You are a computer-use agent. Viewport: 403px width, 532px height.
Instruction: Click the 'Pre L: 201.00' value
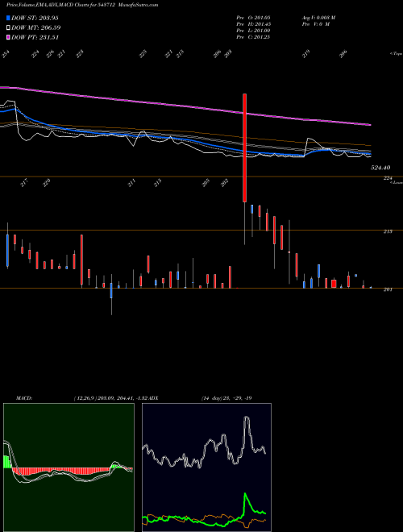pos(253,31)
